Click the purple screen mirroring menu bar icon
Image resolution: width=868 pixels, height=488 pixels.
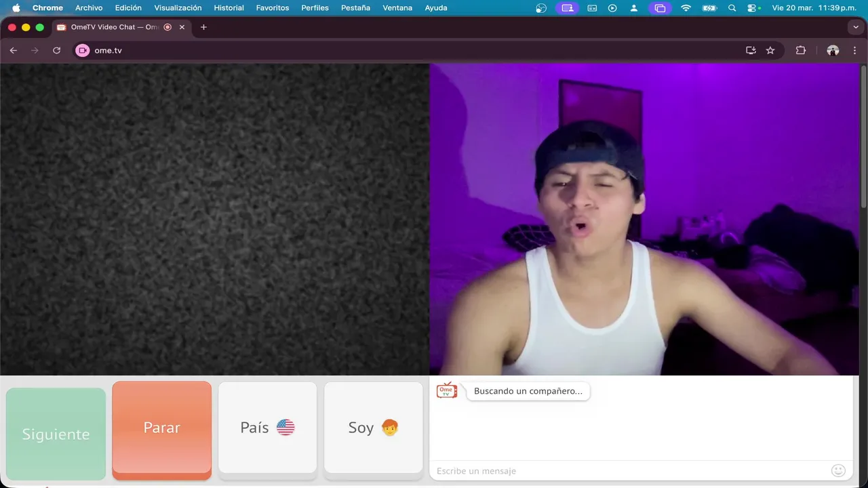(x=660, y=8)
